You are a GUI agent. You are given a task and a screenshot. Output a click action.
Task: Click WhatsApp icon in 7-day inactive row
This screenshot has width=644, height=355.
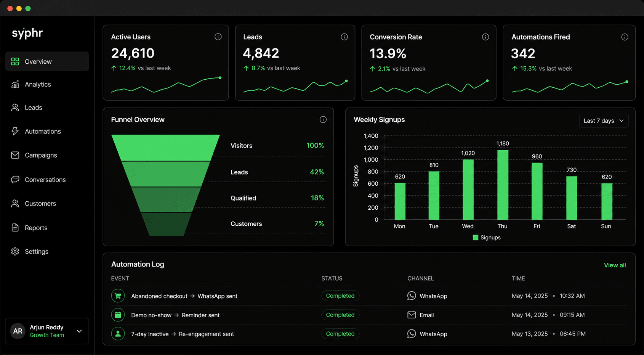pyautogui.click(x=412, y=334)
